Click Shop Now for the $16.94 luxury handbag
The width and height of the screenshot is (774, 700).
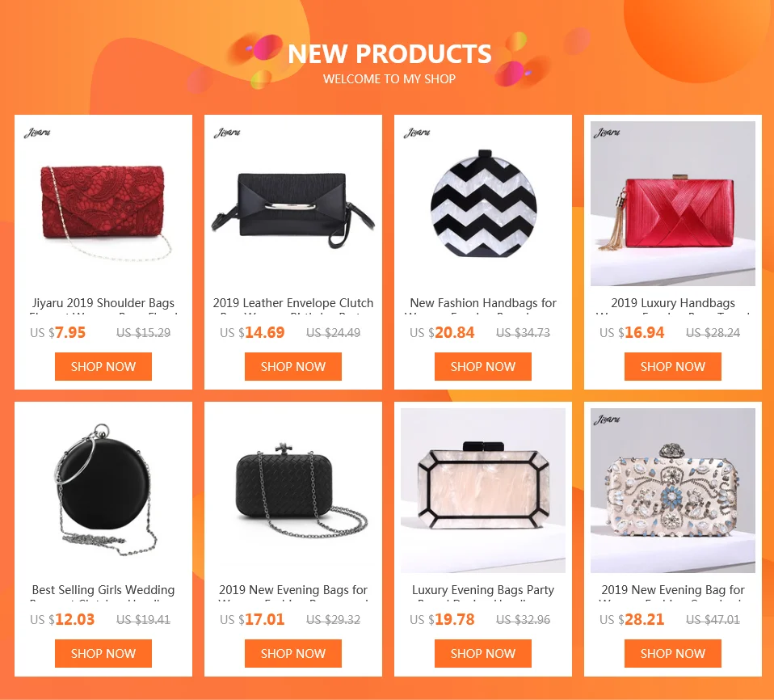pos(673,366)
